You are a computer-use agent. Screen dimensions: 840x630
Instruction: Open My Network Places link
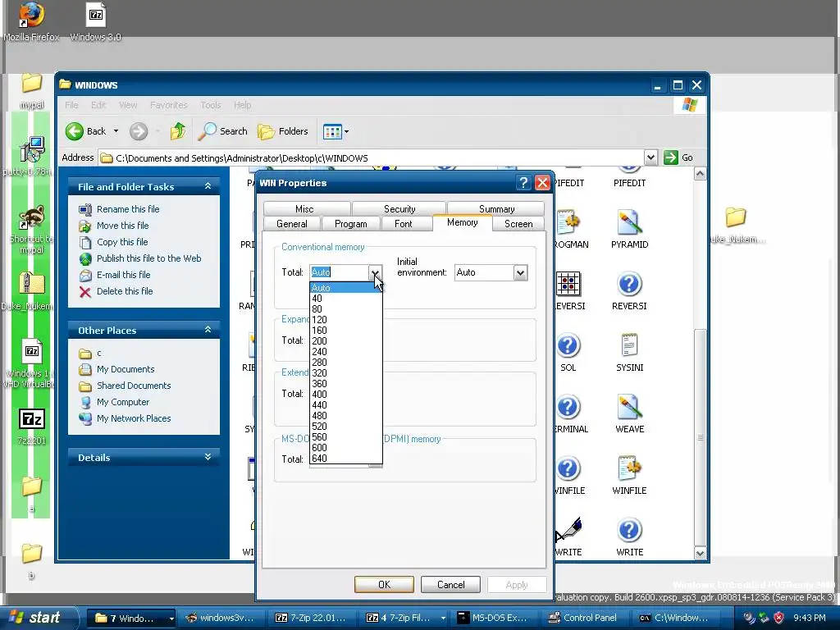click(x=134, y=418)
